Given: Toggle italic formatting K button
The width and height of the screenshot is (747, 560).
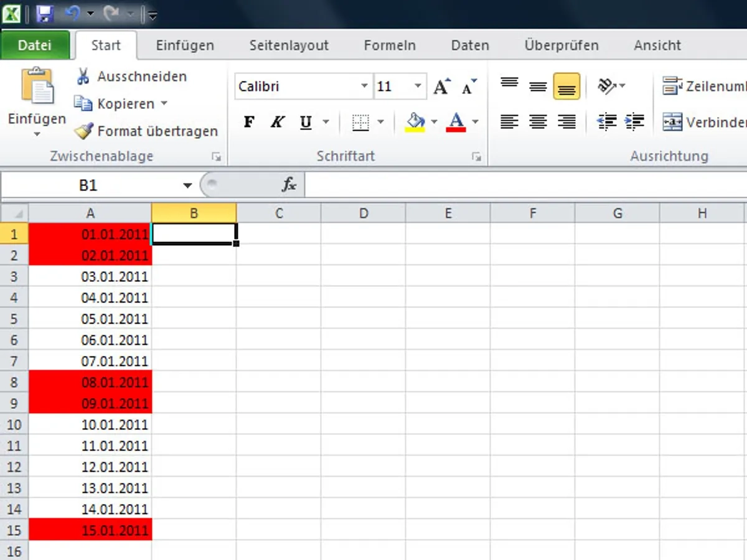Looking at the screenshot, I should [277, 122].
